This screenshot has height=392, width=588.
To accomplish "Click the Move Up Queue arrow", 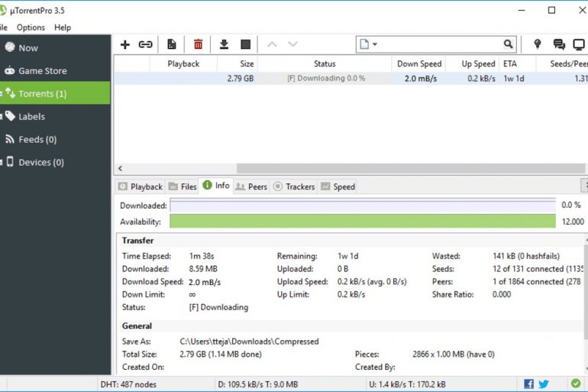I will [x=272, y=44].
